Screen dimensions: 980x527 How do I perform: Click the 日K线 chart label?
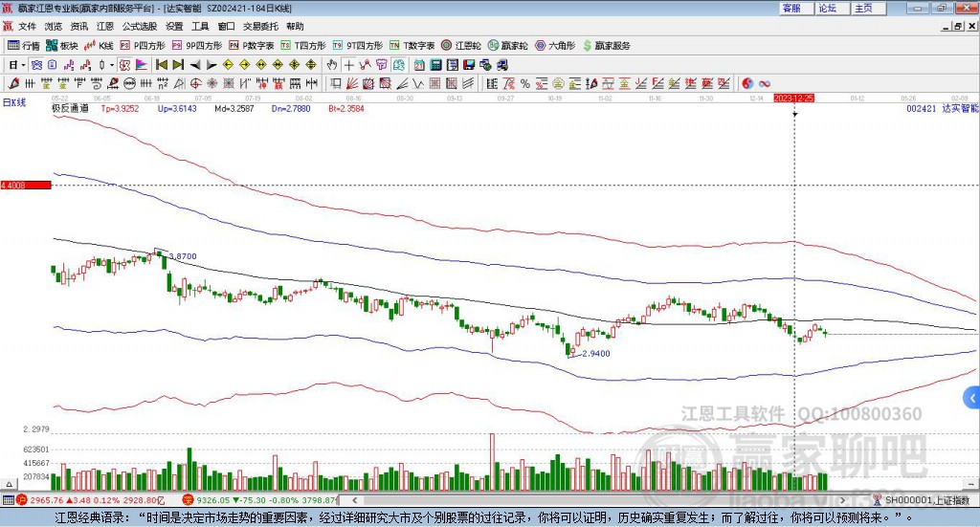click(x=14, y=102)
